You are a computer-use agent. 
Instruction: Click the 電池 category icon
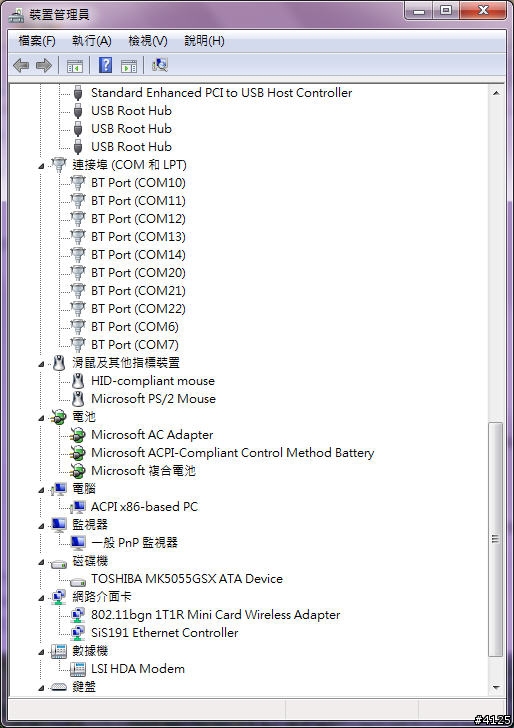coord(59,417)
